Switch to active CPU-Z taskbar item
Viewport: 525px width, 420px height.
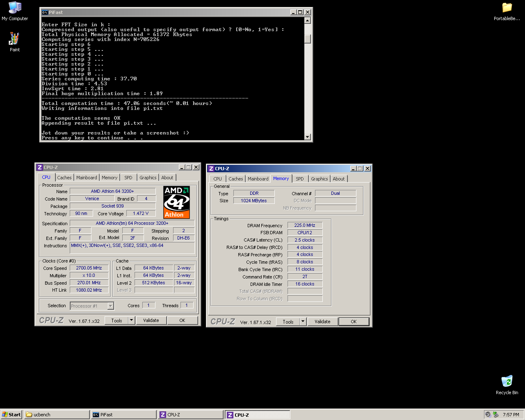(x=258, y=415)
